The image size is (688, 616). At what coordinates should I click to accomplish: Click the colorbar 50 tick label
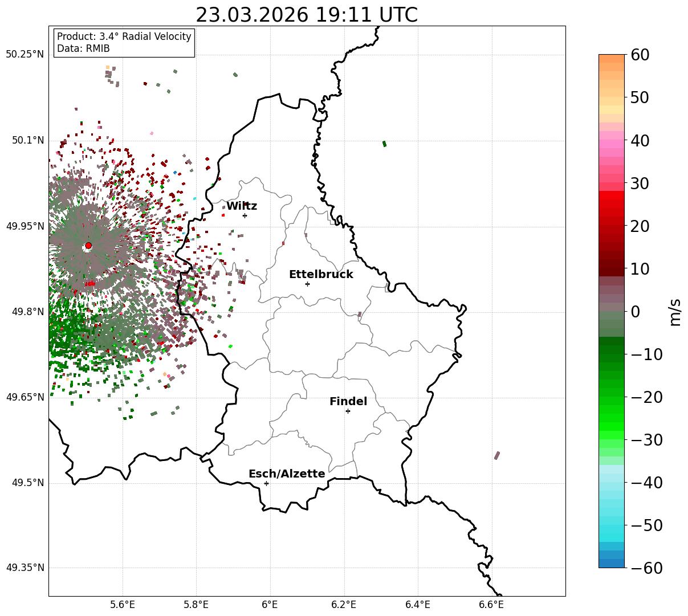pyautogui.click(x=640, y=97)
